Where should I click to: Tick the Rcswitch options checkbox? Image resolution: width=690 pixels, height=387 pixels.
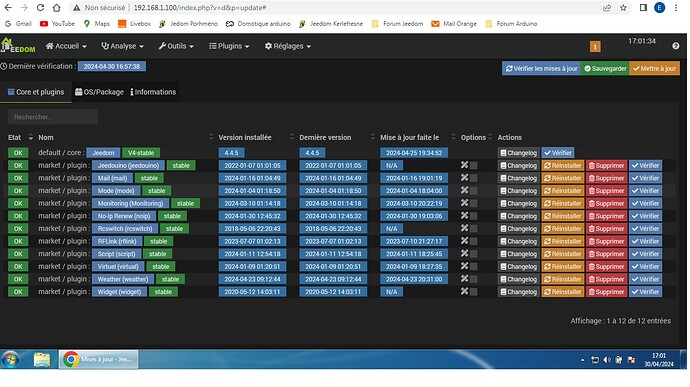(x=473, y=229)
